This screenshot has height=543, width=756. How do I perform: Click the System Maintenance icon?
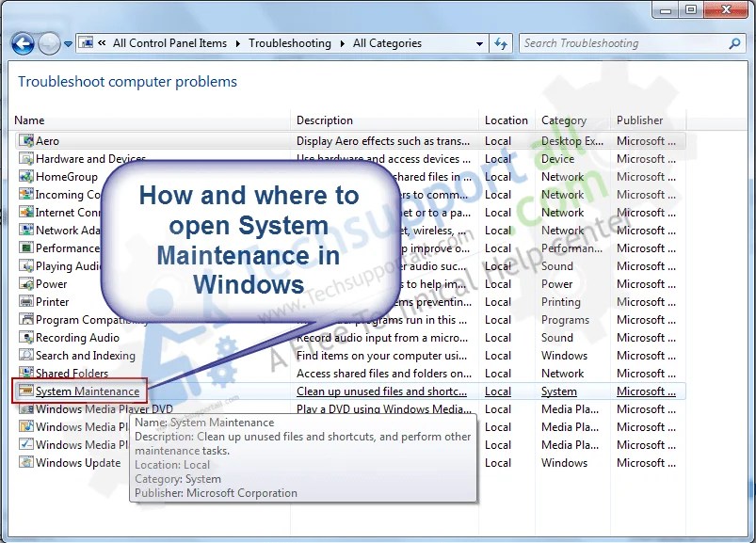[25, 391]
